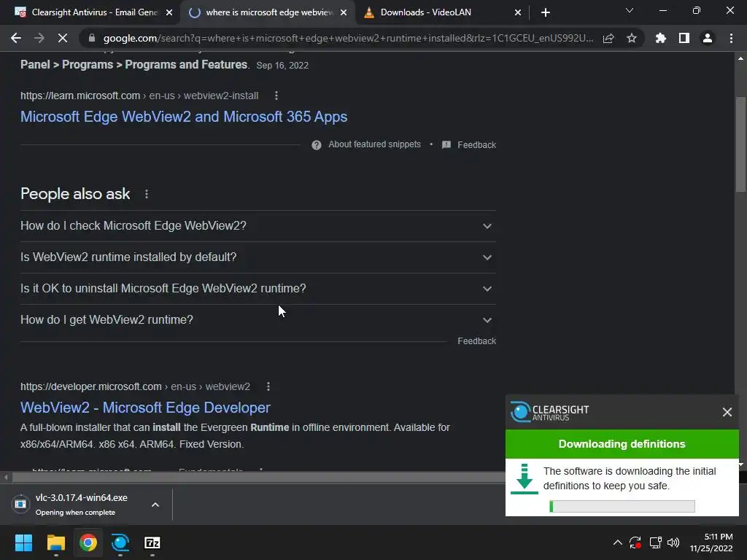Screen dimensions: 747x560
Task: Click the horizontal page scrollbar
Action: pos(260,477)
